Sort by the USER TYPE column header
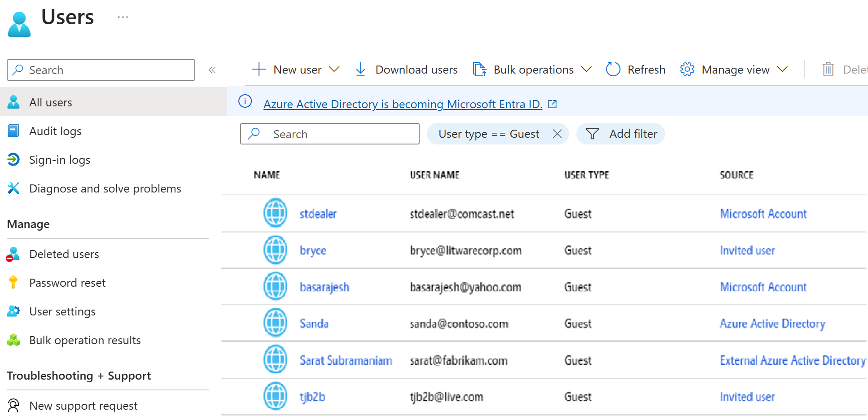Image resolution: width=868 pixels, height=420 pixels. point(587,175)
